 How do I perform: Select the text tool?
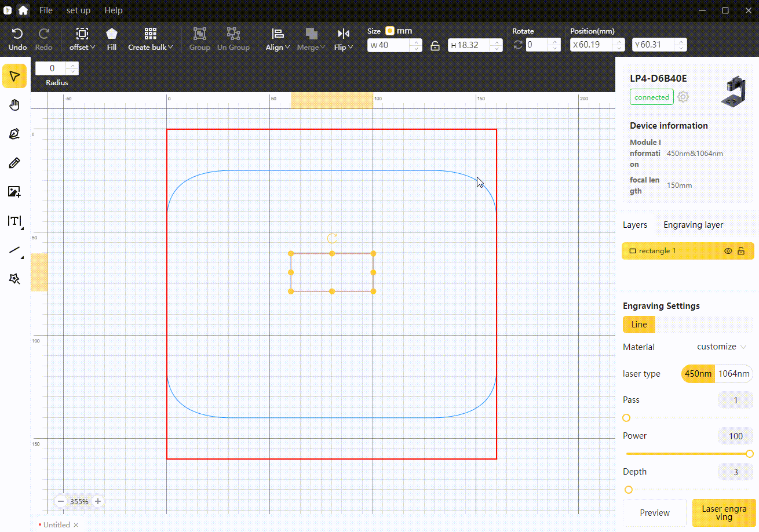[14, 221]
